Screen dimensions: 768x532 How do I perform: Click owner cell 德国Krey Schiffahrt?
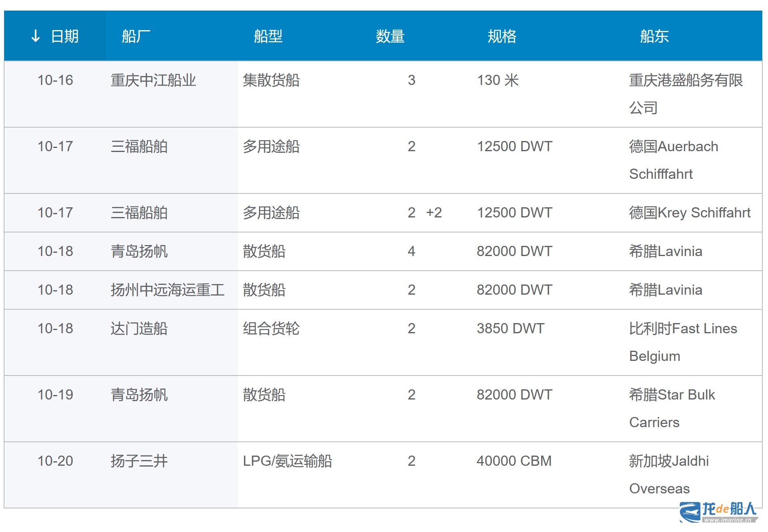(x=690, y=213)
